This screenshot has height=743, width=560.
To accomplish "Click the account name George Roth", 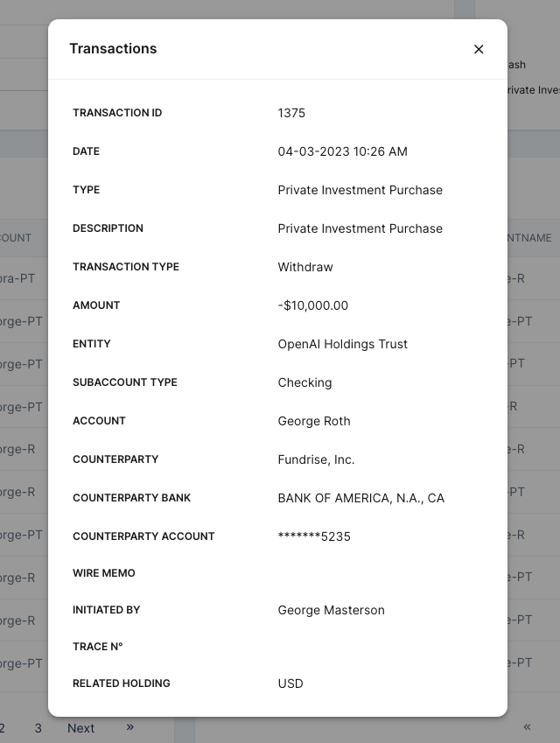I will 314,421.
